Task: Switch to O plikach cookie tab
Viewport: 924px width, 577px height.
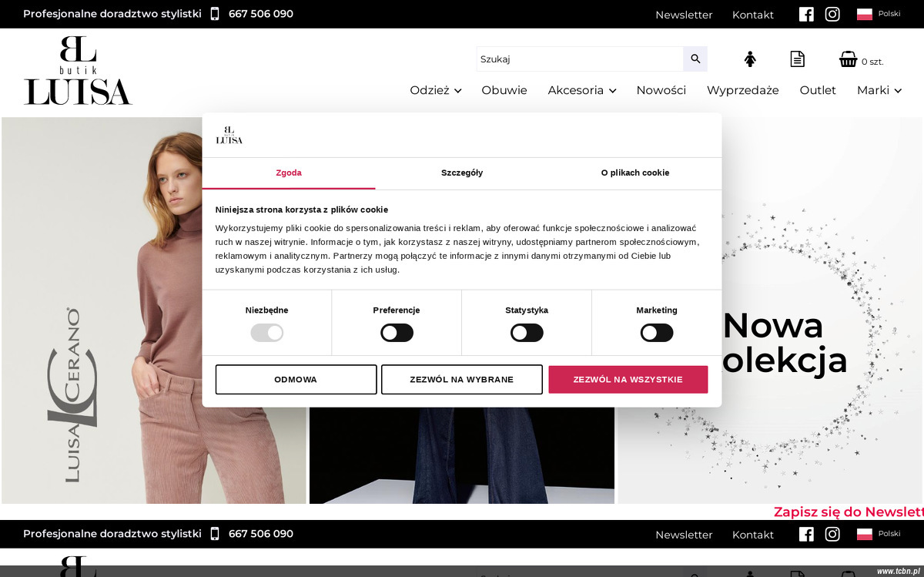Action: [x=635, y=173]
